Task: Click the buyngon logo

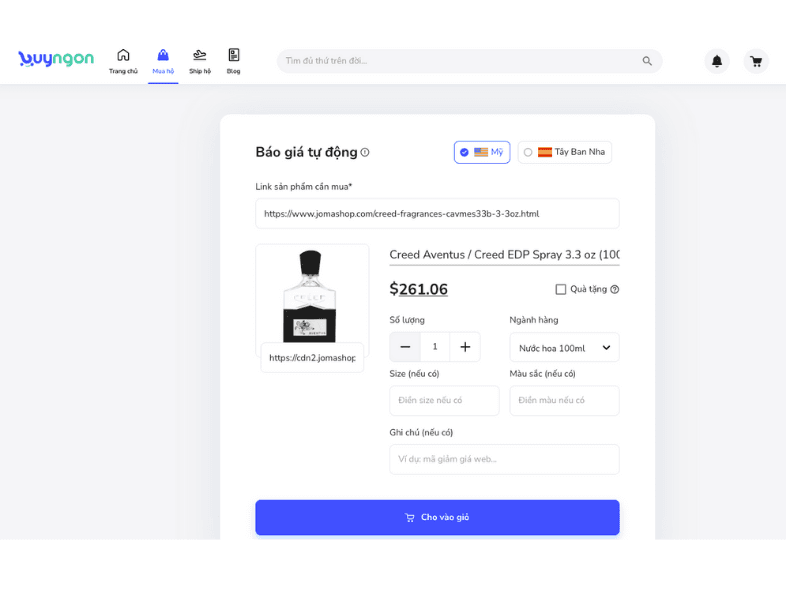Action: [56, 59]
